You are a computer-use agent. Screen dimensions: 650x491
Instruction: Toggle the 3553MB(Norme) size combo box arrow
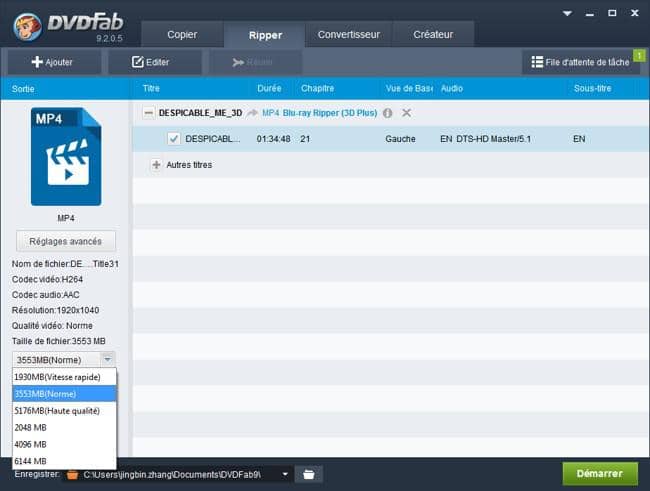point(107,360)
